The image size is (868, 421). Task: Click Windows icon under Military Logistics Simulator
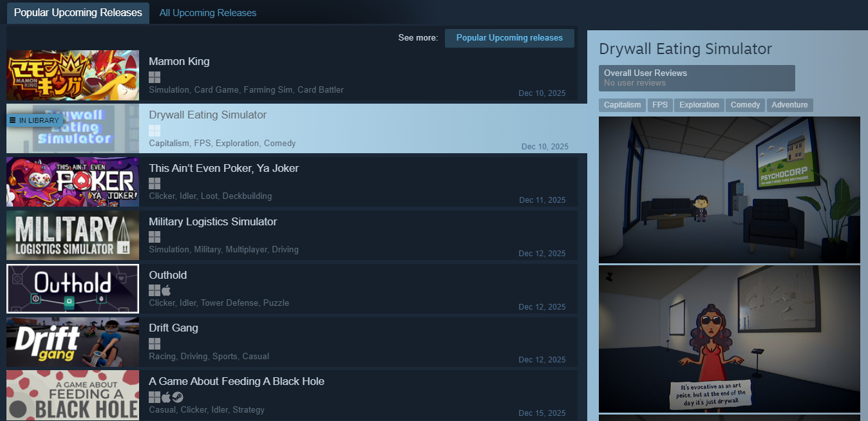coord(155,237)
